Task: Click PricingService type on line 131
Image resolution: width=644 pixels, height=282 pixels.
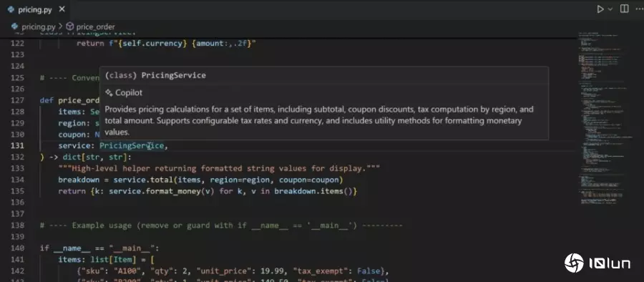Action: 132,145
